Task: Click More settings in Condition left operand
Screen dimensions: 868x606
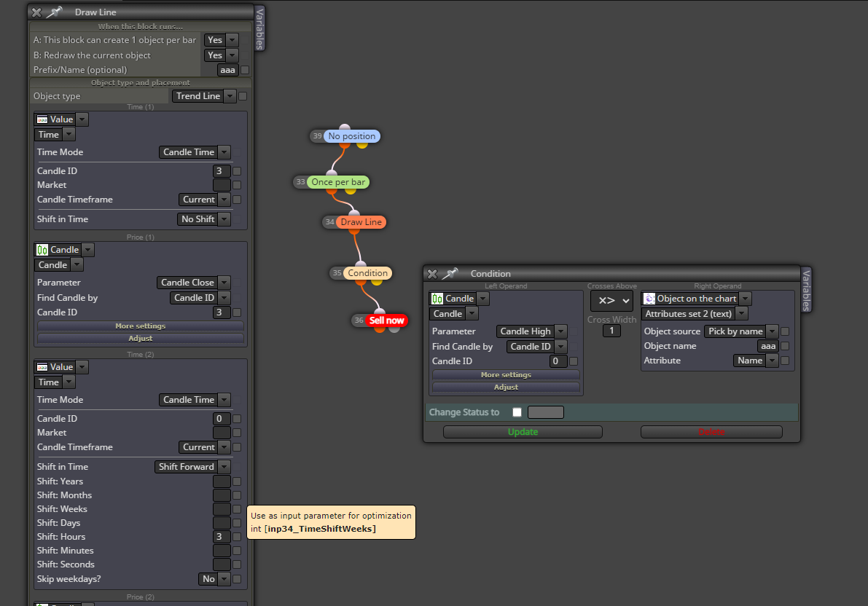Action: [505, 374]
